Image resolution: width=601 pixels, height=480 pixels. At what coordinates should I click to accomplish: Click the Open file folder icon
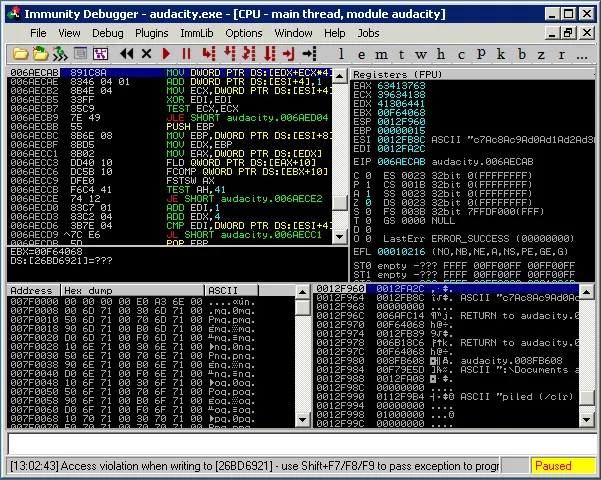[x=20, y=53]
